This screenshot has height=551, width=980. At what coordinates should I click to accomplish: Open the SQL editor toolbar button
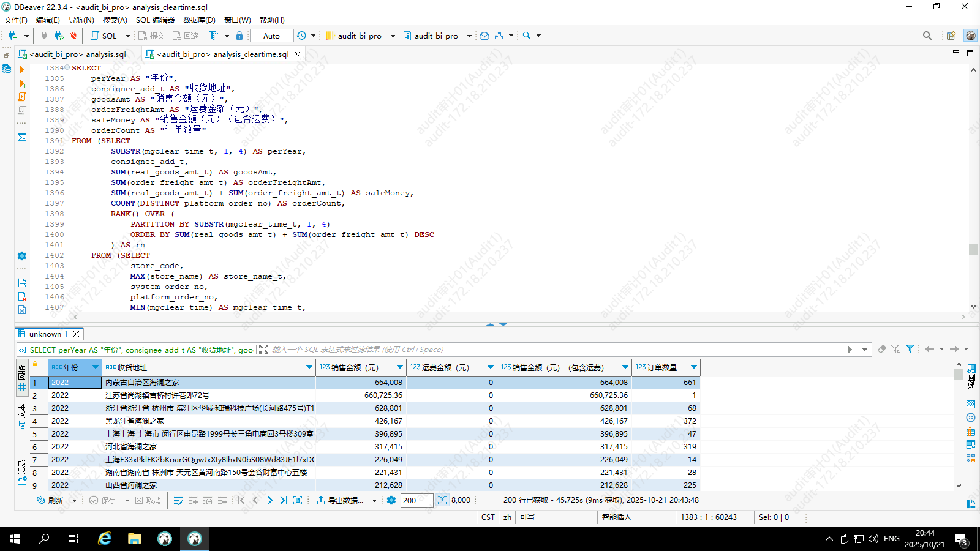tap(104, 36)
